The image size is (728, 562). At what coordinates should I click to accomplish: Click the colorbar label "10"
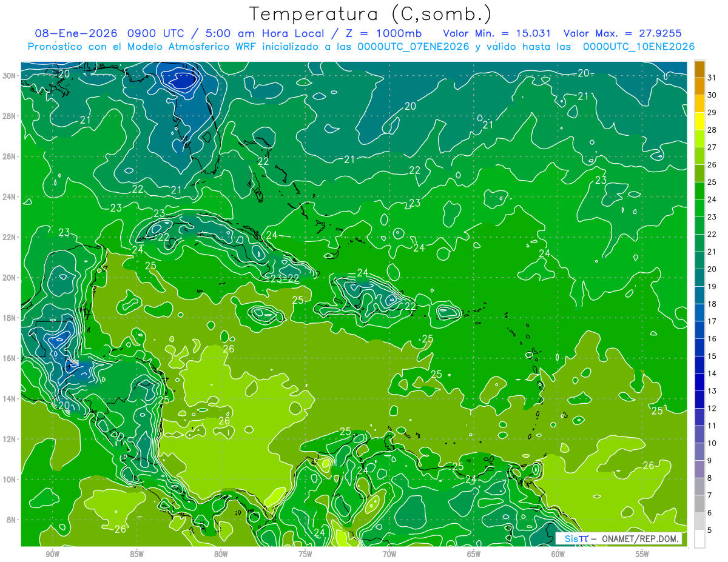coord(712,443)
